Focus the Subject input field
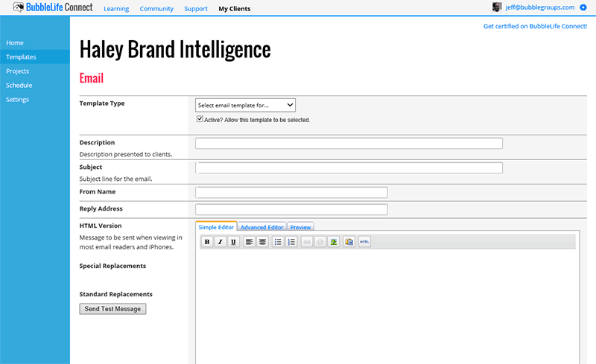This screenshot has height=364, width=596. 349,168
